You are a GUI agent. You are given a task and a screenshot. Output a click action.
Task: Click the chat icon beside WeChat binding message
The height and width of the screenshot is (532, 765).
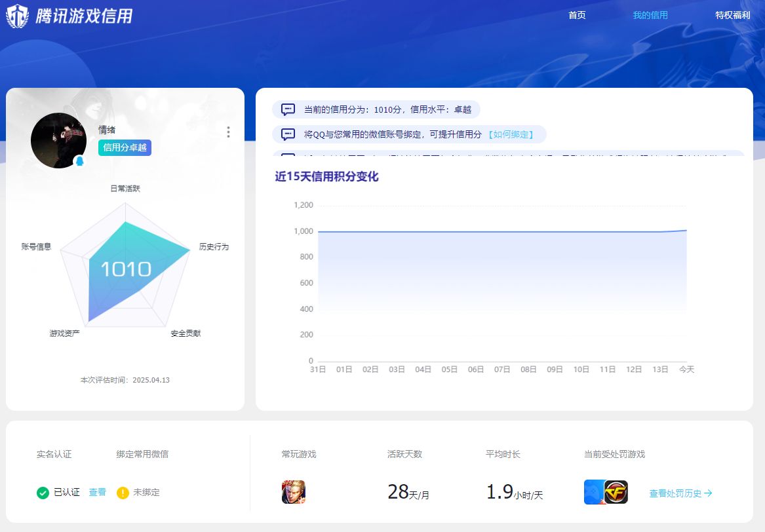pos(288,134)
